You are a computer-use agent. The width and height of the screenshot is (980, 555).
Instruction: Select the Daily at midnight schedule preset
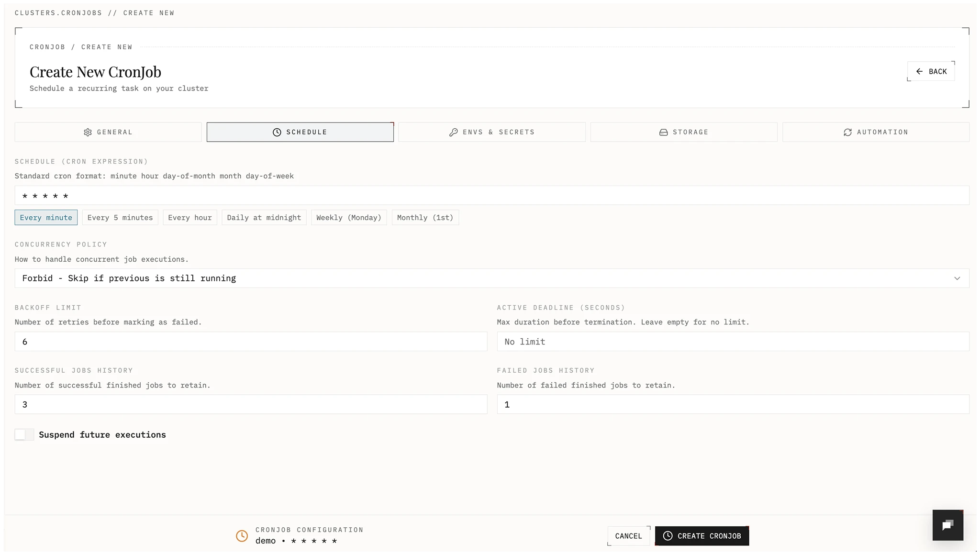tap(264, 217)
